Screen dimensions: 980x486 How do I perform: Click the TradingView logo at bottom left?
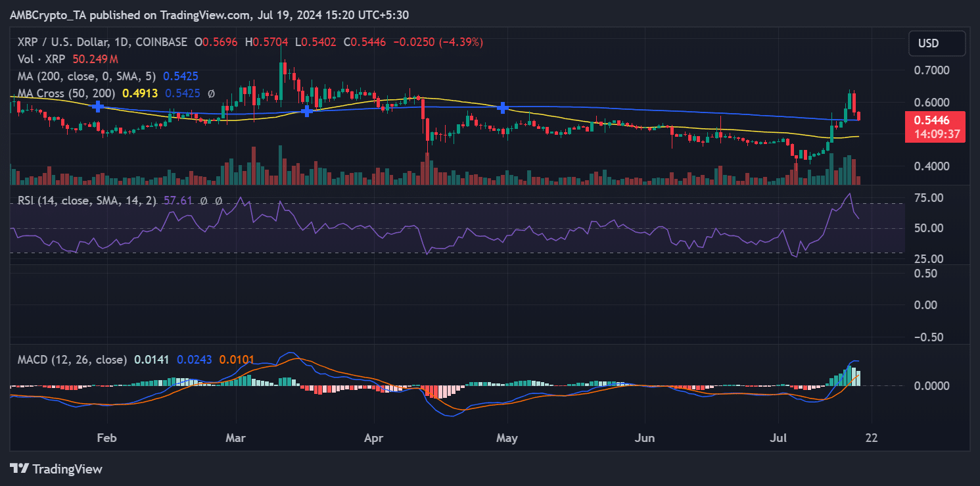[56, 469]
